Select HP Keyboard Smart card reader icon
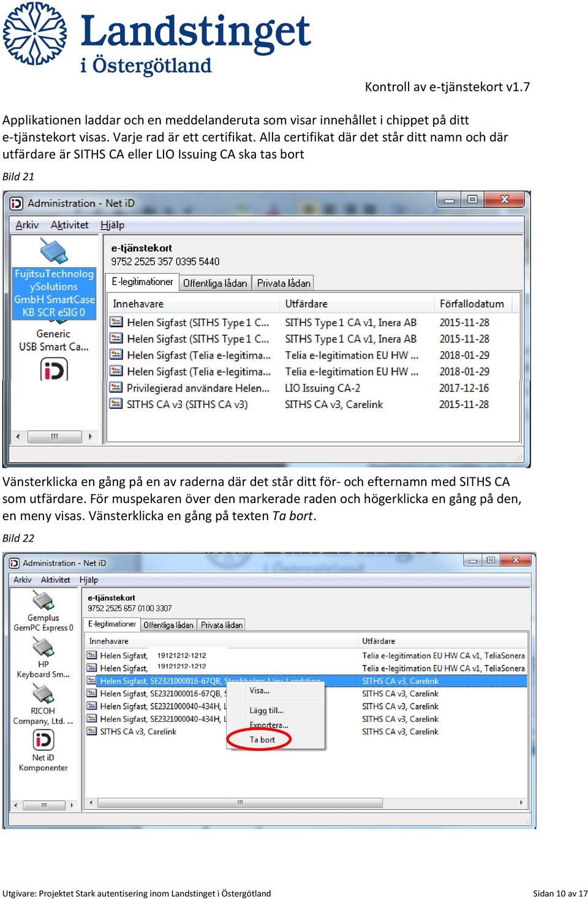The width and height of the screenshot is (588, 899). click(x=43, y=647)
